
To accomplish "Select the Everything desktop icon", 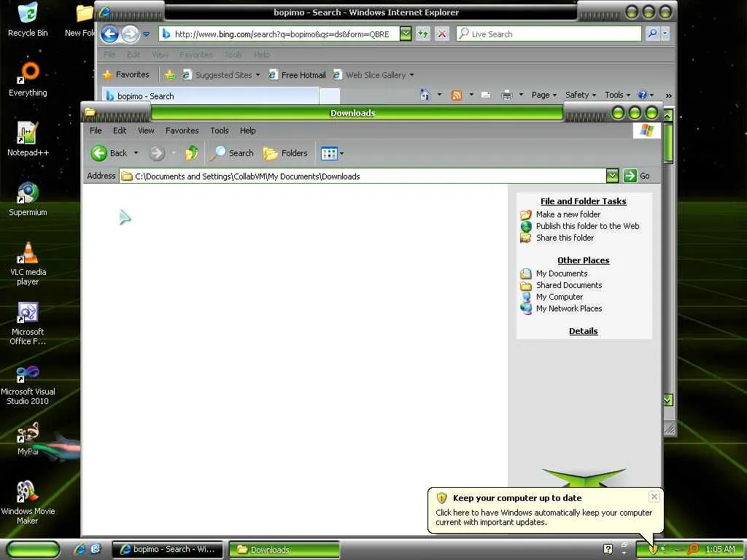I will (28, 79).
